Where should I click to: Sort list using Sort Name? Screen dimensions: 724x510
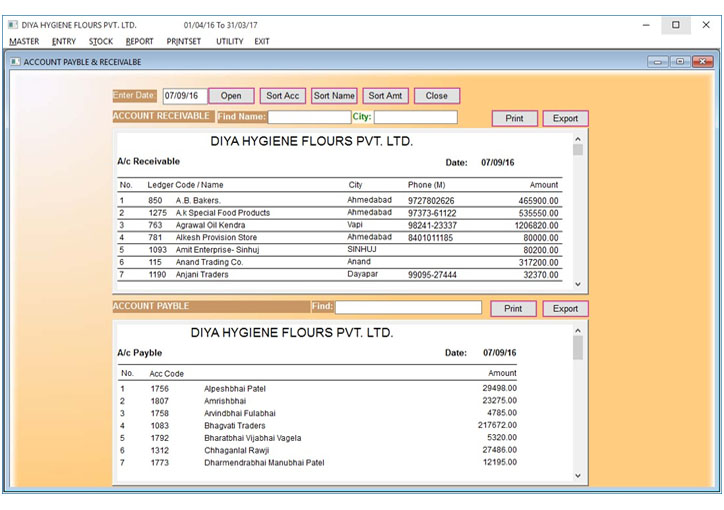pos(334,96)
